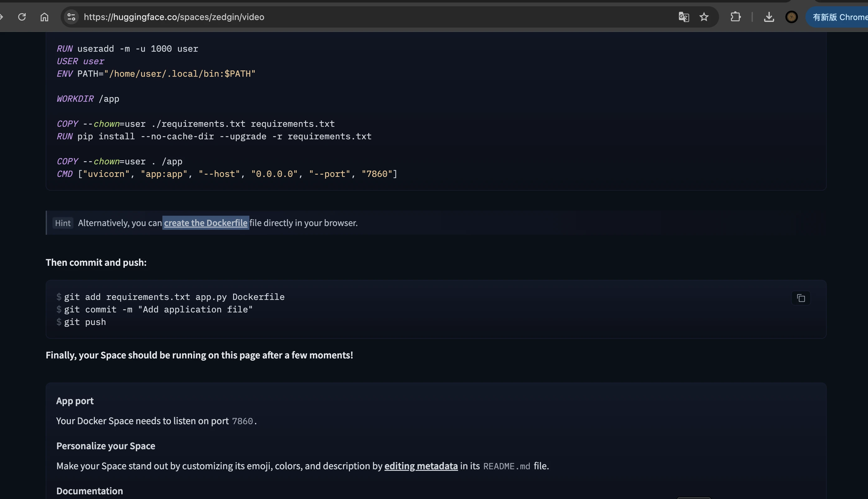Image resolution: width=868 pixels, height=499 pixels.
Task: Open the 'create the Dockerfile' link
Action: pyautogui.click(x=206, y=223)
